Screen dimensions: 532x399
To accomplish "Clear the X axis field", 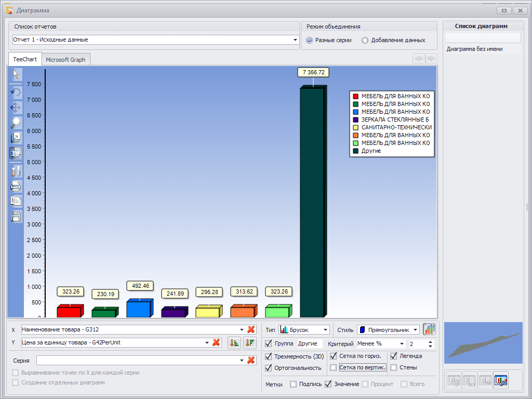I will pos(251,329).
